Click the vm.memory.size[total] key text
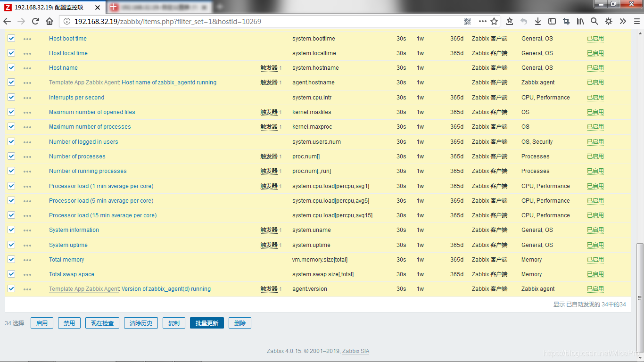Image resolution: width=644 pixels, height=362 pixels. click(320, 259)
